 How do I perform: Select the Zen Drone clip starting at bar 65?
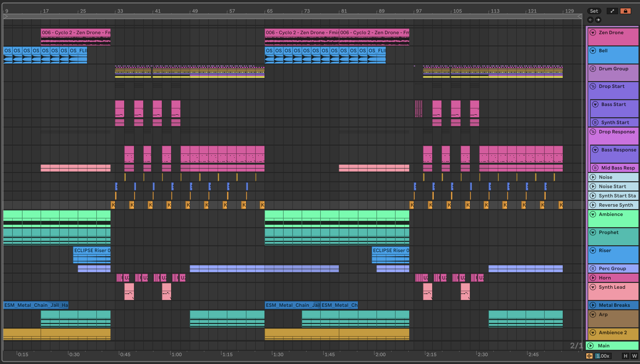302,37
